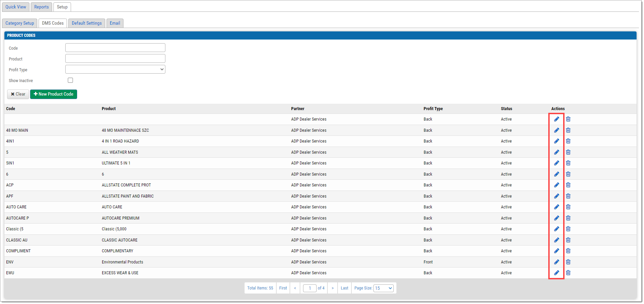Image resolution: width=644 pixels, height=304 pixels.
Task: Edit the APF Allstate Paint and Fabric row
Action: tap(556, 196)
